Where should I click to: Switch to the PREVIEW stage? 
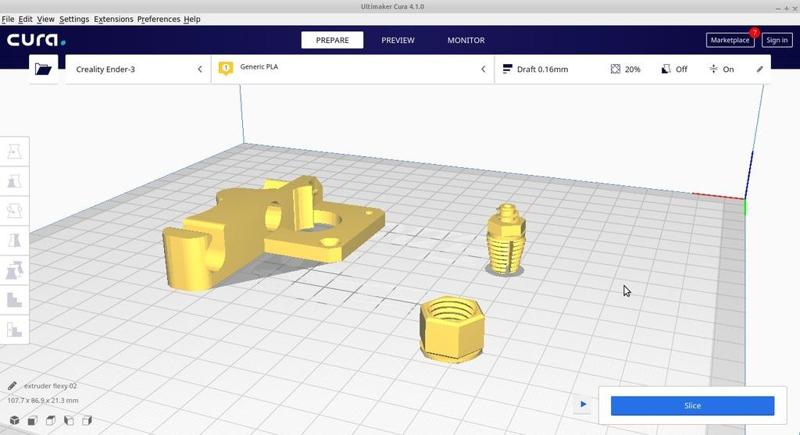tap(398, 40)
